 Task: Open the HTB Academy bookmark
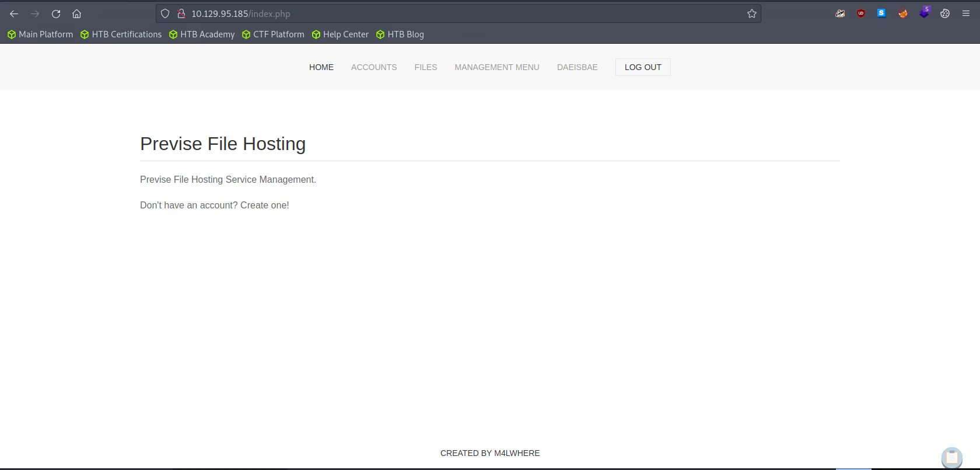pyautogui.click(x=202, y=34)
